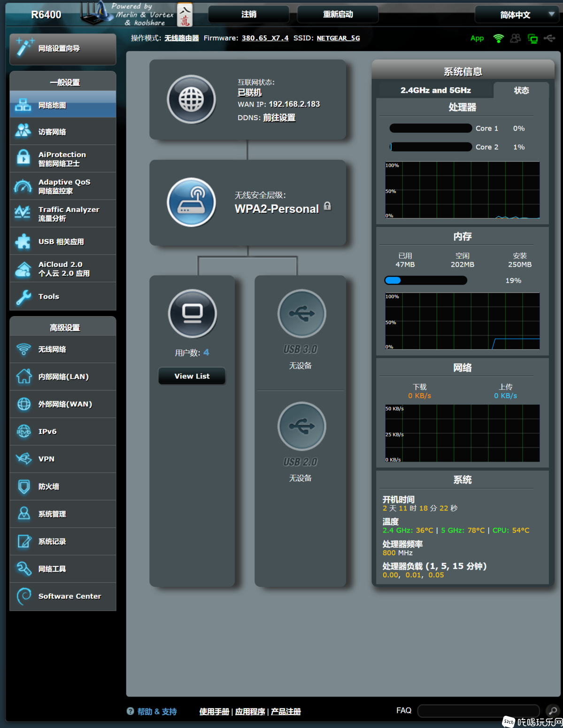Open the Help & Support link (帮助 & 支持)

[157, 712]
